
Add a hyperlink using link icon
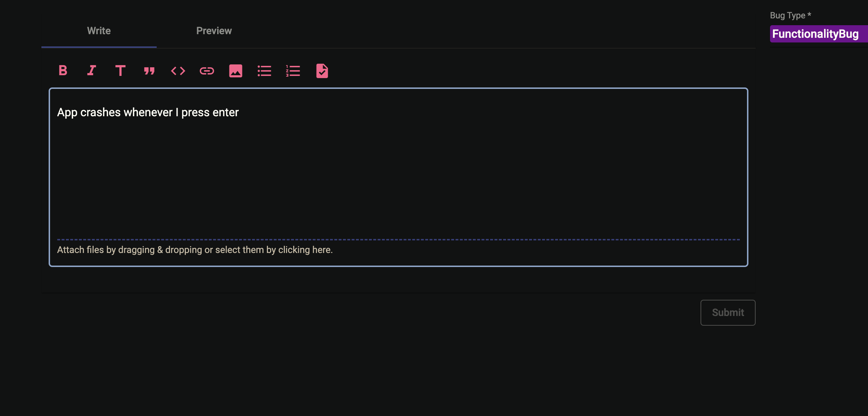coord(207,71)
